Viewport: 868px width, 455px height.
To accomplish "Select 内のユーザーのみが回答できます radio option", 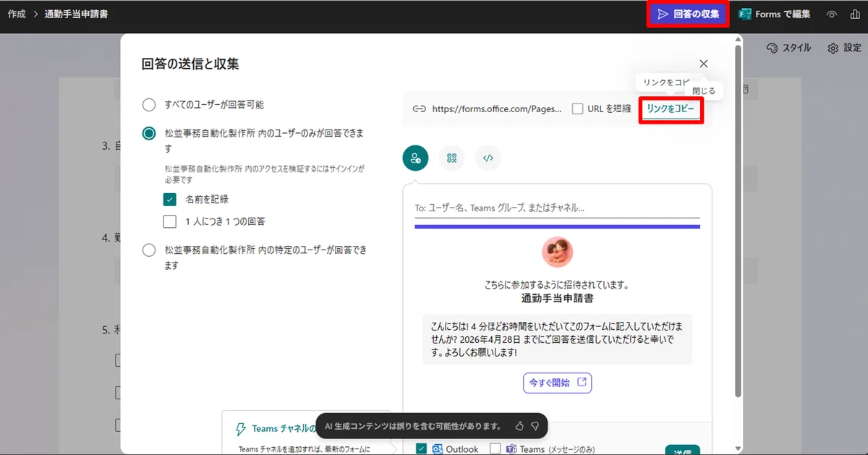I will pyautogui.click(x=149, y=133).
